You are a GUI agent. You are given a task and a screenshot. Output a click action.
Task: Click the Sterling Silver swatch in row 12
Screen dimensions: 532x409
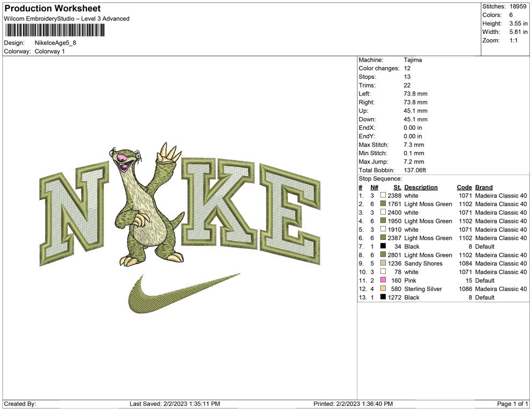point(383,288)
